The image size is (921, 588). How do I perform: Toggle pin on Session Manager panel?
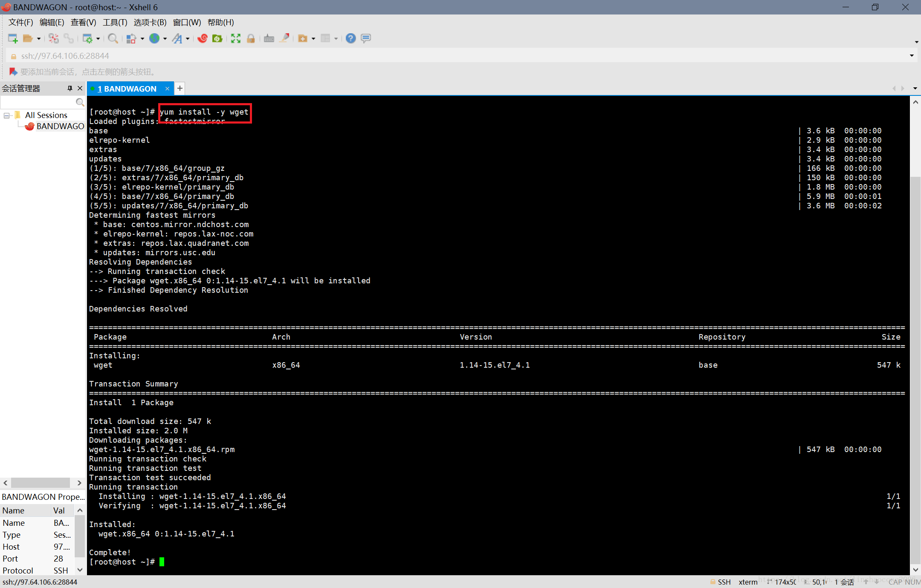(70, 88)
